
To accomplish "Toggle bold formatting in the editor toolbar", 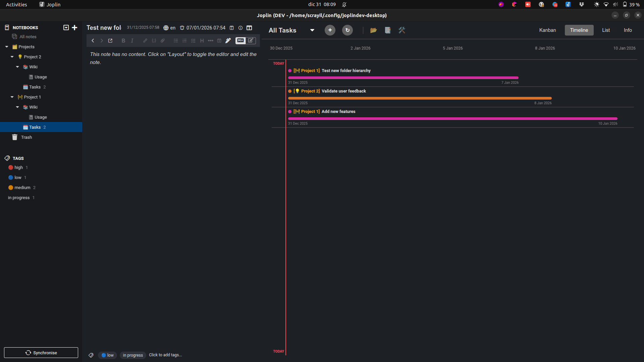I will coord(123,41).
